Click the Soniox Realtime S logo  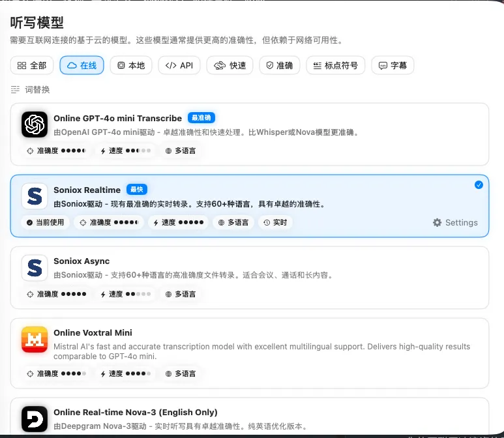point(35,196)
